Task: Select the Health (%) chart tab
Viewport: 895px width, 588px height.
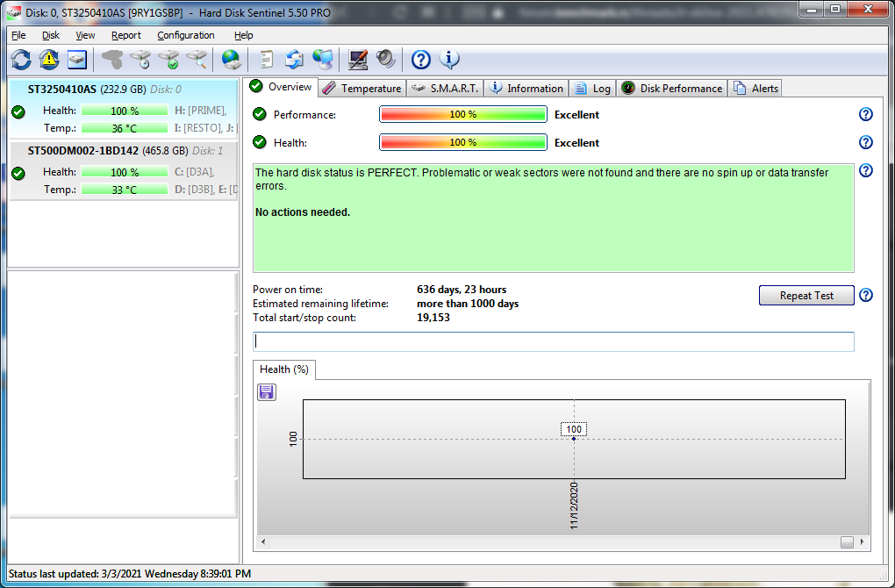Action: pyautogui.click(x=283, y=369)
